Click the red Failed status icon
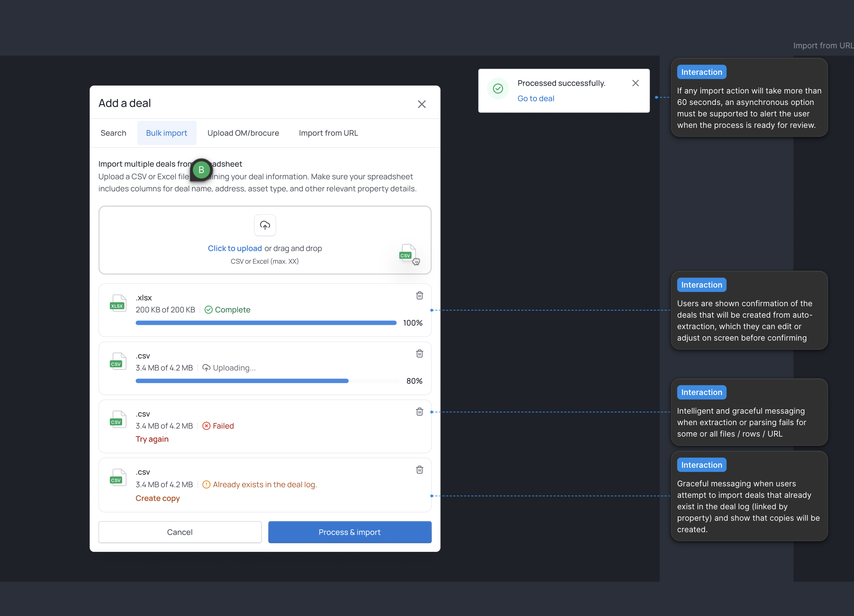This screenshot has width=854, height=616. click(206, 425)
